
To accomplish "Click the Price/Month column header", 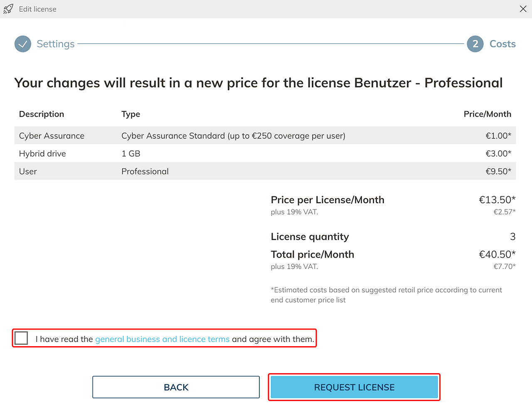I will pos(487,114).
